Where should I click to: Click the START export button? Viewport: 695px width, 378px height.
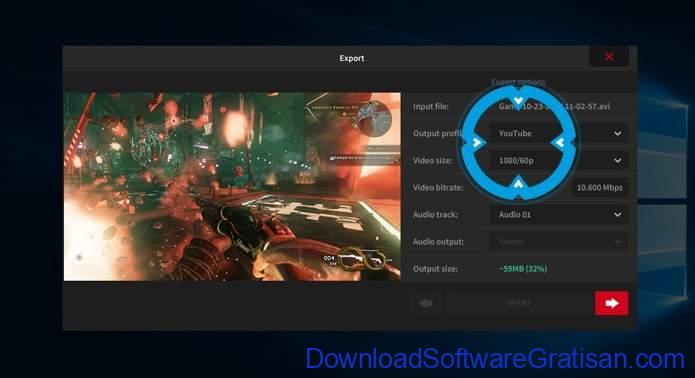click(519, 303)
